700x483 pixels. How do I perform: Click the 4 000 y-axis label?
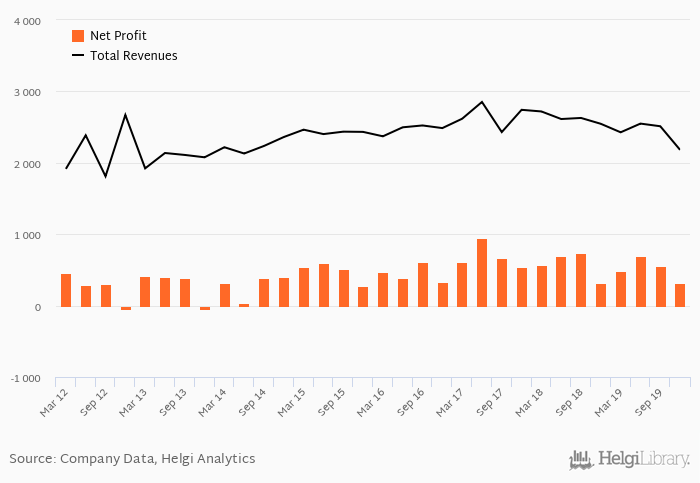click(27, 21)
